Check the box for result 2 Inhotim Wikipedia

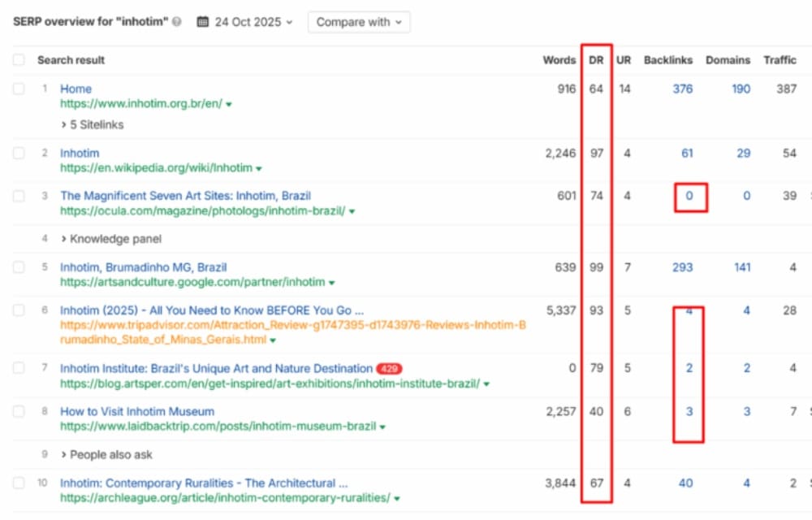point(19,154)
